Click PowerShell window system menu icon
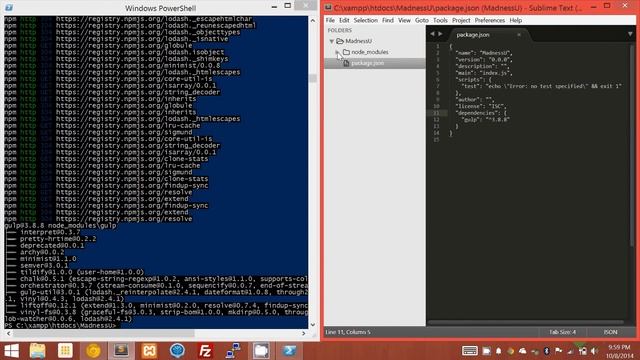This screenshot has height=360, width=640. (x=9, y=7)
